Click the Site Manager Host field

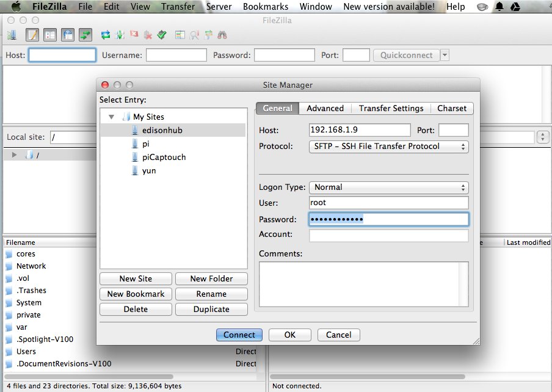click(x=360, y=130)
